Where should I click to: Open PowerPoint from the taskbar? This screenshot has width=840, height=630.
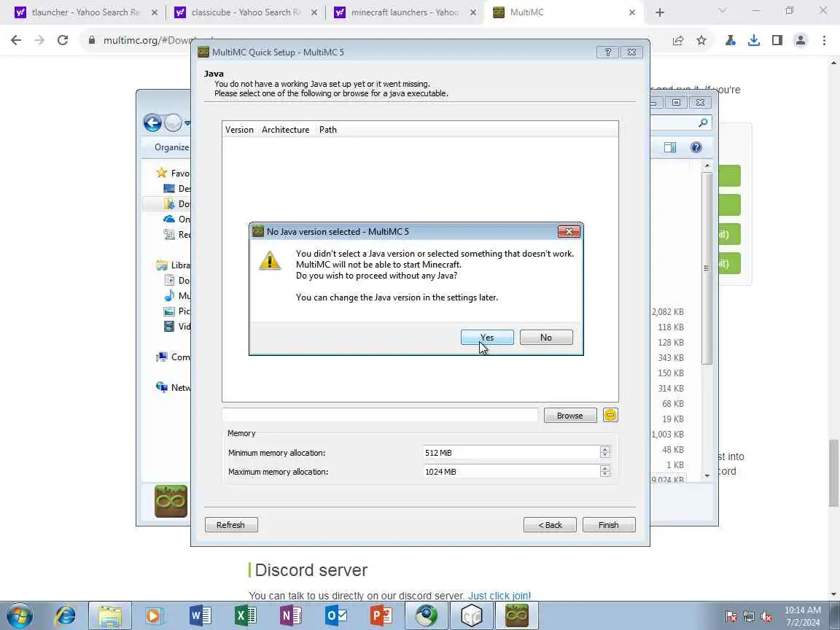coord(381,616)
